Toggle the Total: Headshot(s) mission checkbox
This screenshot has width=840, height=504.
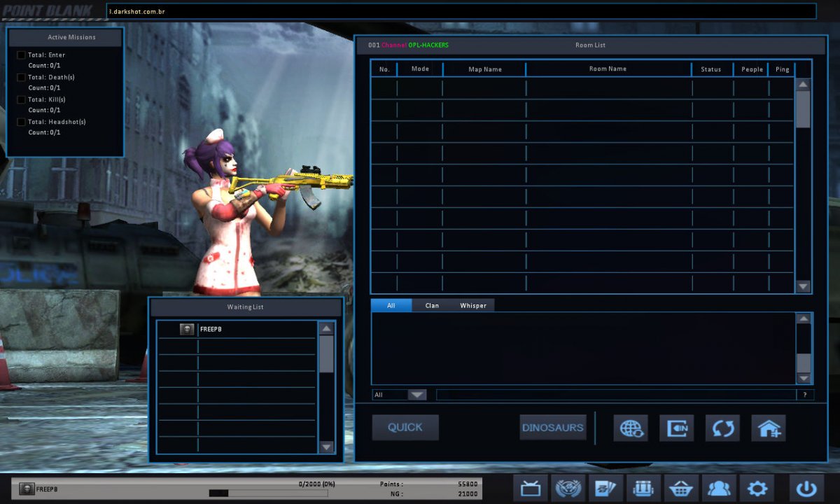21,122
